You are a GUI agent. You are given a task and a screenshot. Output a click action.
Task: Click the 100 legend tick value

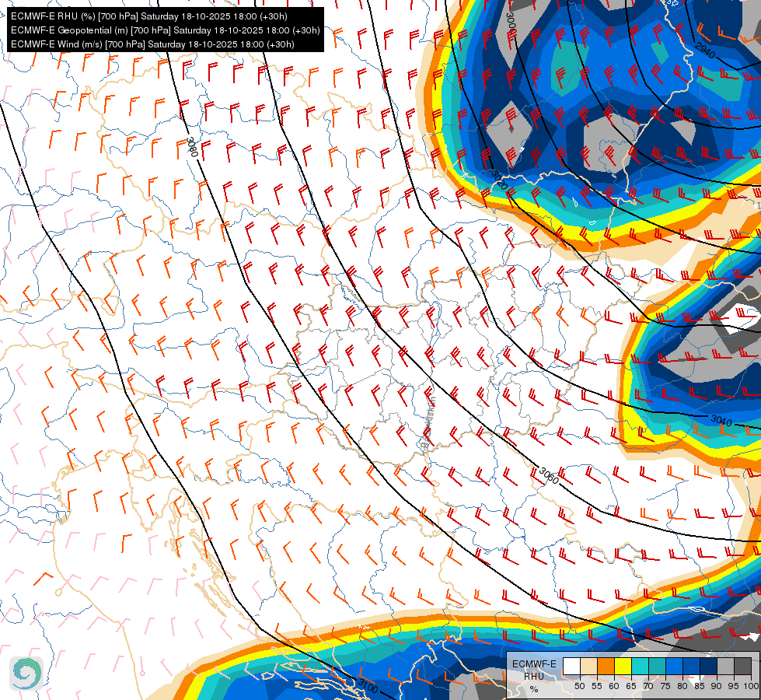[752, 686]
